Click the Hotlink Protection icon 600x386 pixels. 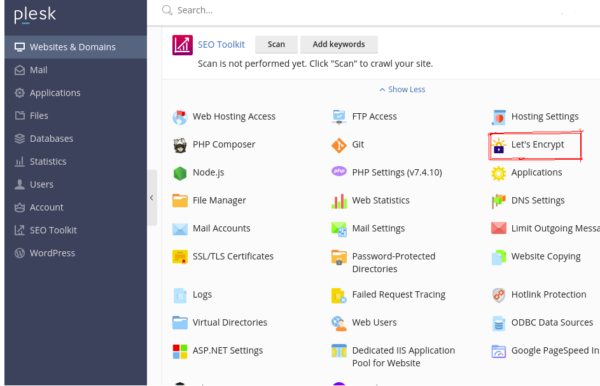[498, 295]
